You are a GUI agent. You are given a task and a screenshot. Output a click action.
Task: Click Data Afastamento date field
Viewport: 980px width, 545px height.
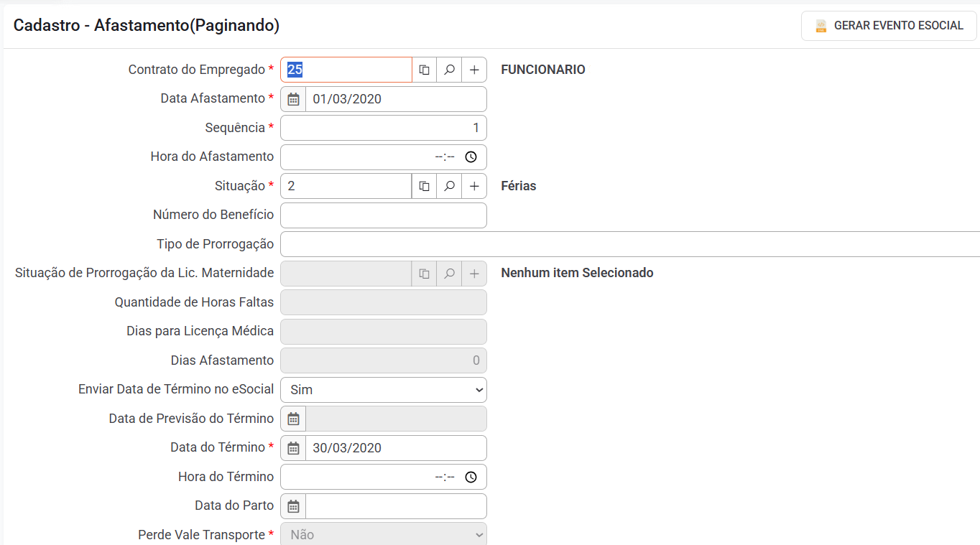(x=396, y=99)
